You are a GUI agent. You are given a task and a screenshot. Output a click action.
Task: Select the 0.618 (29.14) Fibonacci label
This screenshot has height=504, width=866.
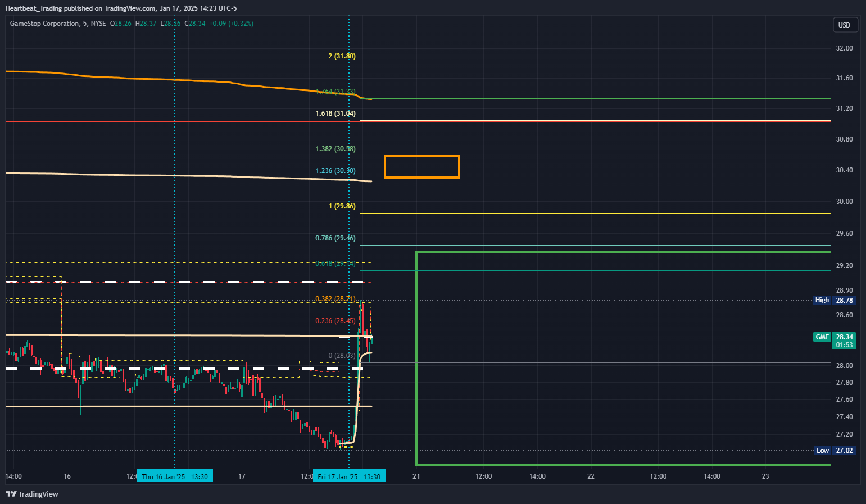tap(335, 264)
